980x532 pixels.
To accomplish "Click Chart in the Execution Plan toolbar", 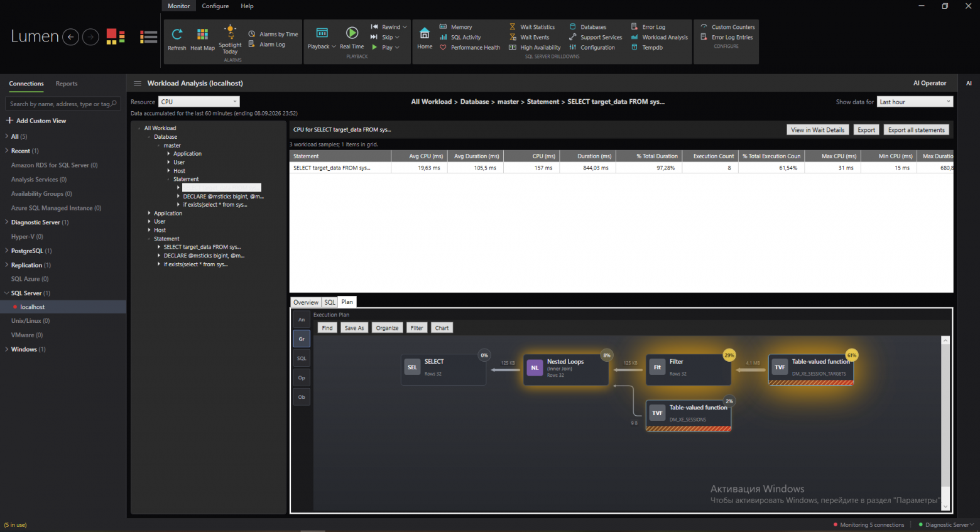I will point(442,328).
